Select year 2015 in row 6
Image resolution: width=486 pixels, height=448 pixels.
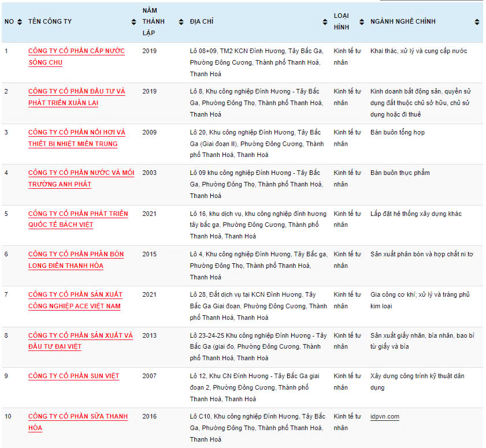click(150, 254)
